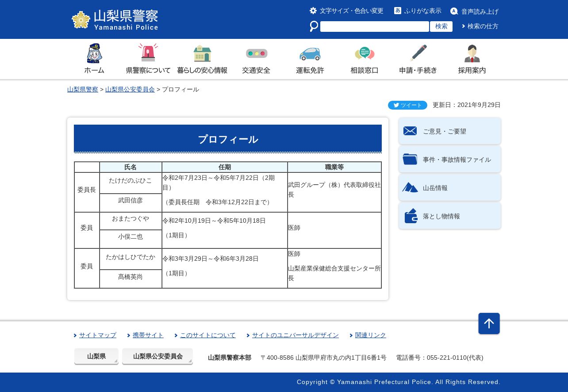Click 山梨産業保健総合支援センター所長 cell text
This screenshot has width=568, height=392.
334,273
